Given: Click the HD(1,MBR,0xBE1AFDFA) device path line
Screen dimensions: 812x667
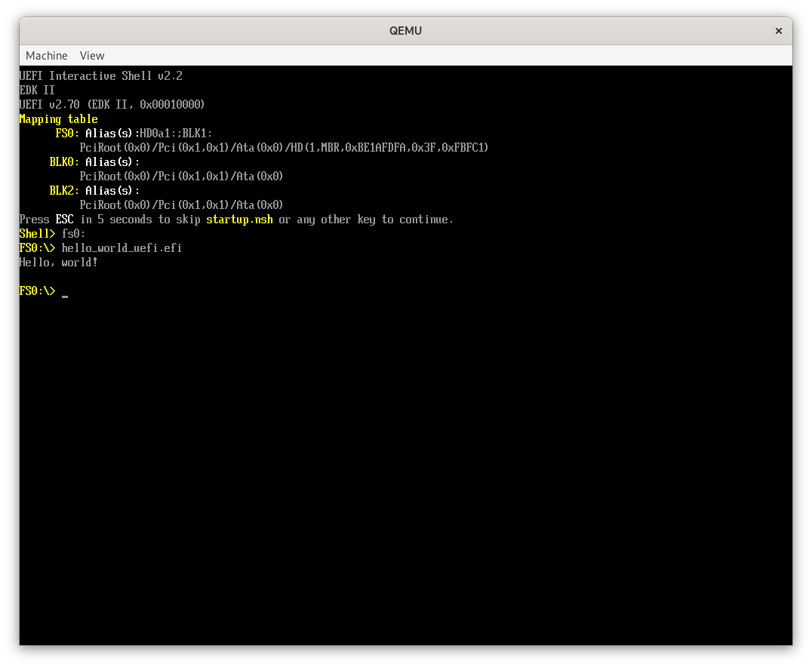Looking at the screenshot, I should (284, 148).
